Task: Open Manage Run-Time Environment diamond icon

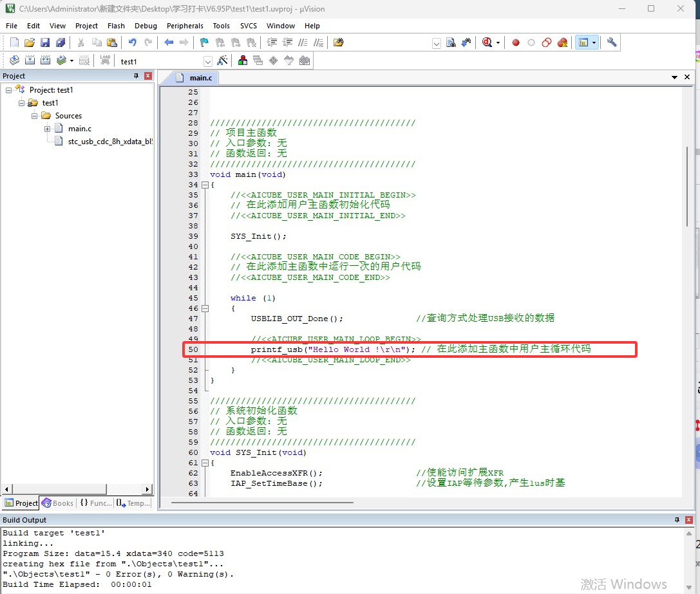Action: tap(274, 60)
